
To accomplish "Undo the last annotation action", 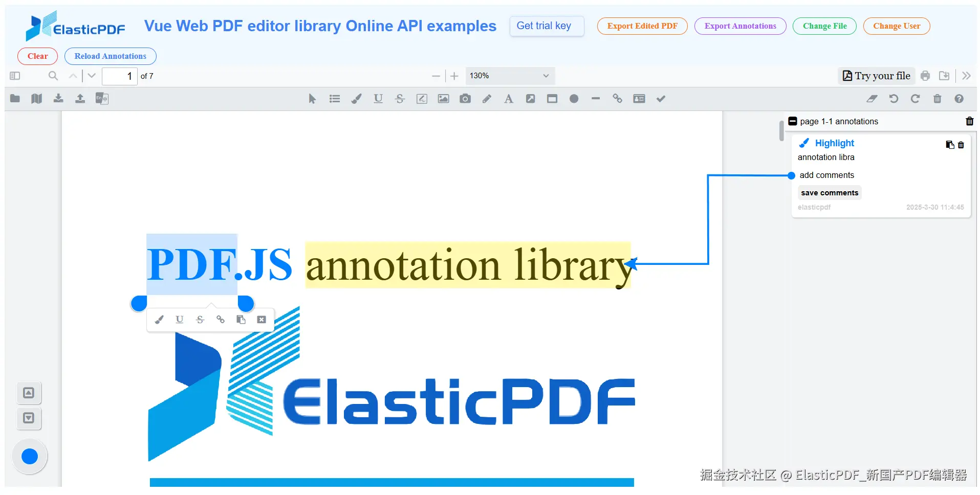I will [894, 99].
